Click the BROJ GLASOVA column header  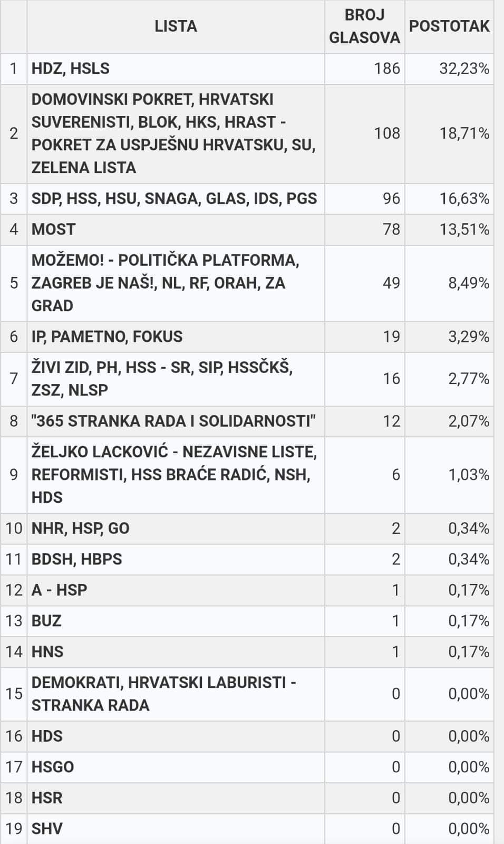tap(364, 26)
